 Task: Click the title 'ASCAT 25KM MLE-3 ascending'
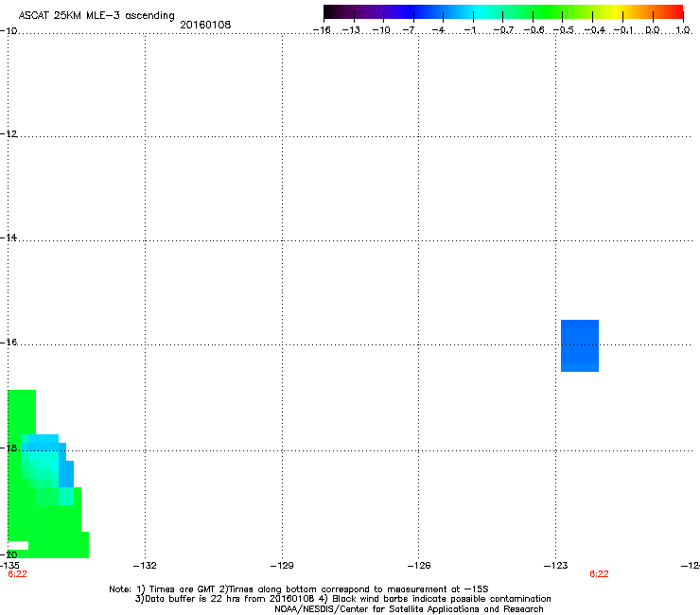96,15
